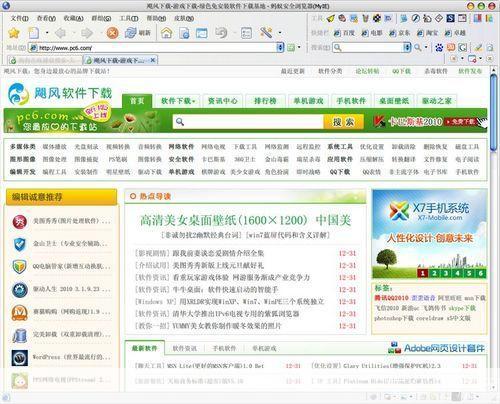Switch to the first browser tab
This screenshot has height=404, width=500.
click(45, 60)
